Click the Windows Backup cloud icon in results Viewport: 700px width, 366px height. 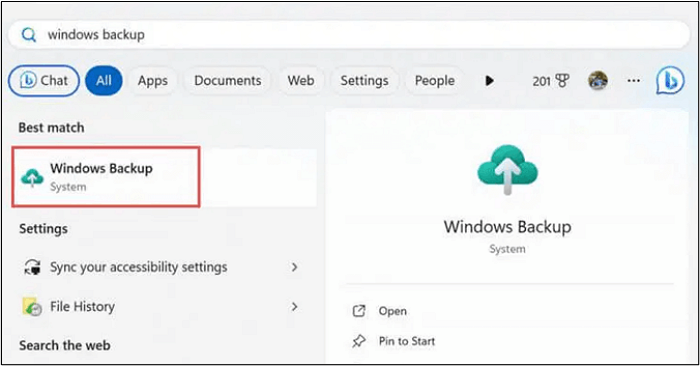32,178
